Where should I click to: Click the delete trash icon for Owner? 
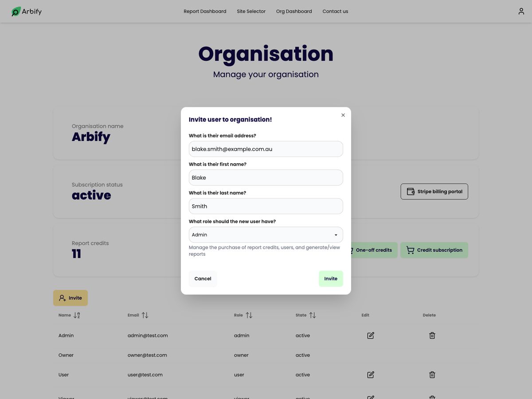[x=432, y=355]
